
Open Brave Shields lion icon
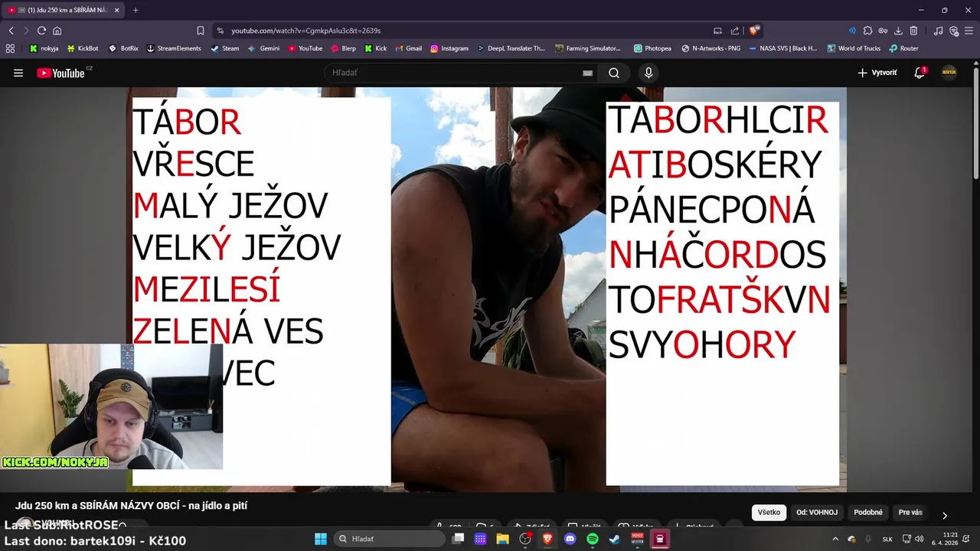(754, 31)
